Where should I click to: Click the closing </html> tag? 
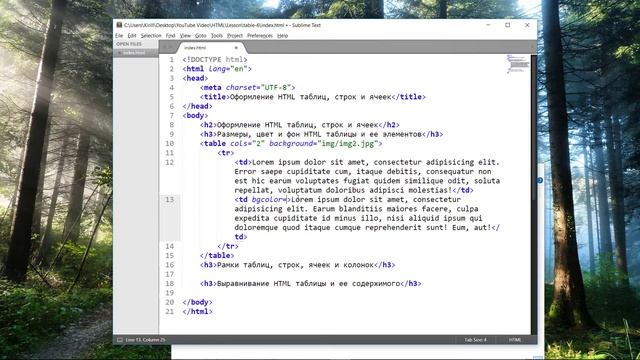pyautogui.click(x=198, y=312)
